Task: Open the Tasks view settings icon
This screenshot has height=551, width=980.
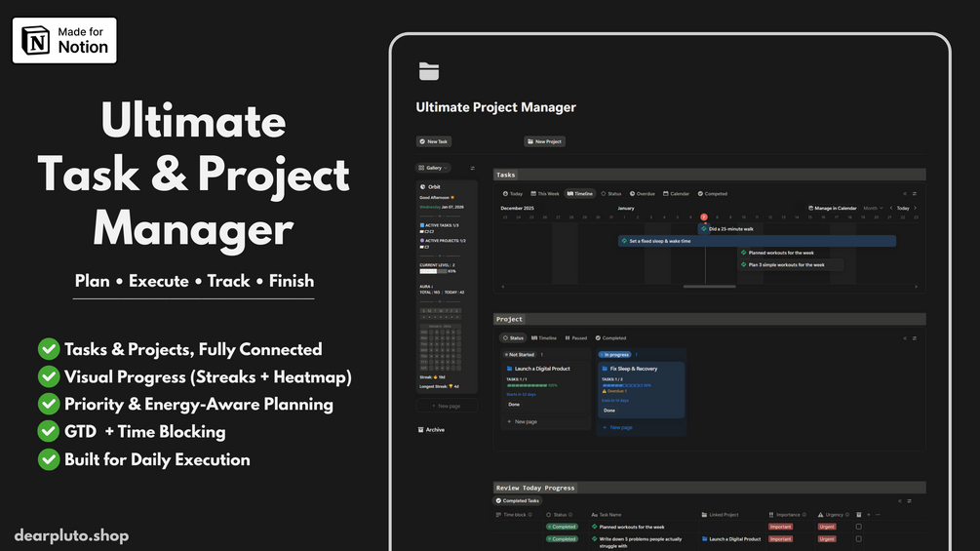Action: point(915,194)
